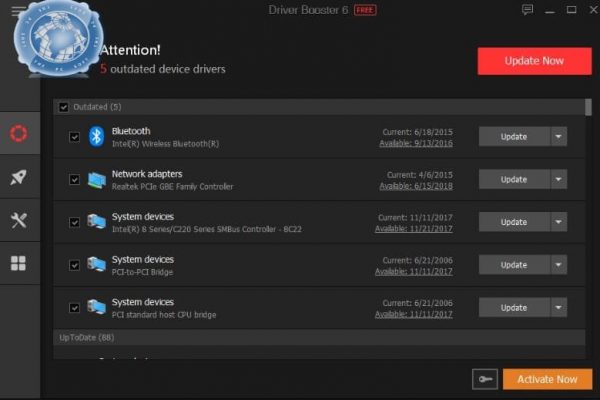
Task: Click the 5 outdated device drivers text
Action: tap(163, 69)
